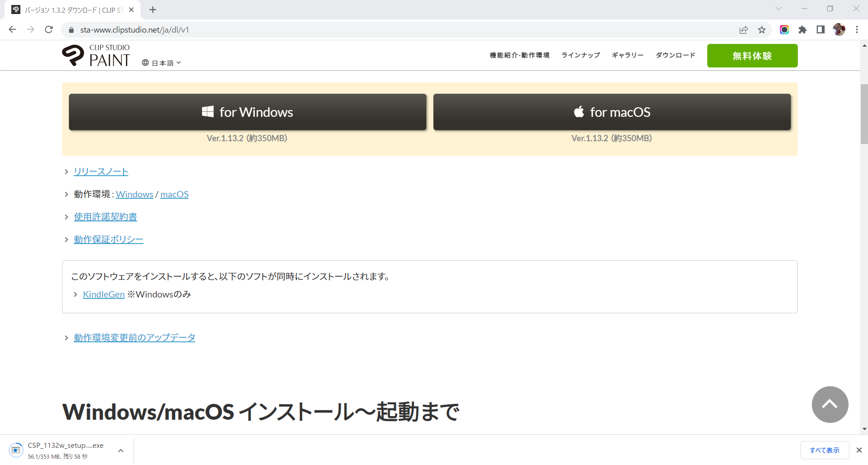This screenshot has width=868, height=465.
Task: Open the browser side panel icon
Action: pyautogui.click(x=820, y=30)
